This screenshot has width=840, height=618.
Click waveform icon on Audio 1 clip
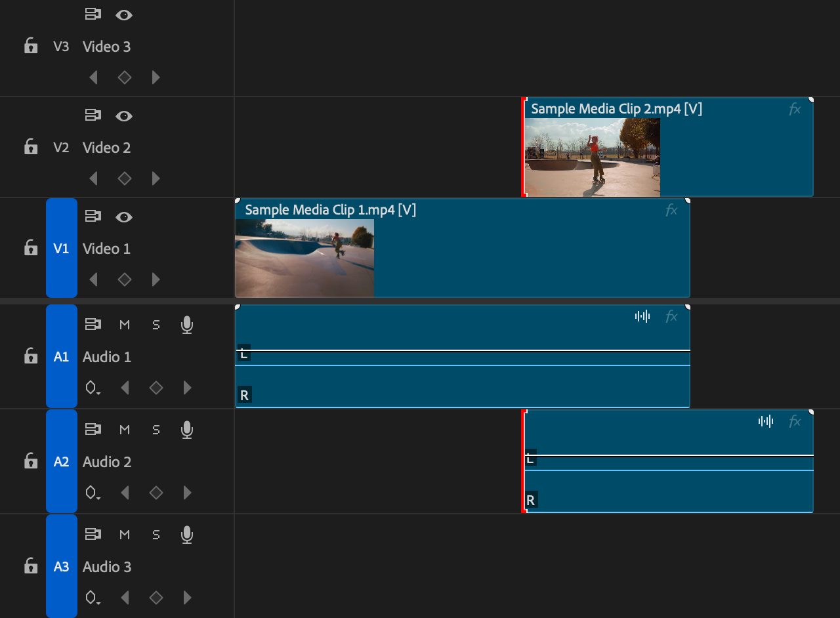point(642,316)
